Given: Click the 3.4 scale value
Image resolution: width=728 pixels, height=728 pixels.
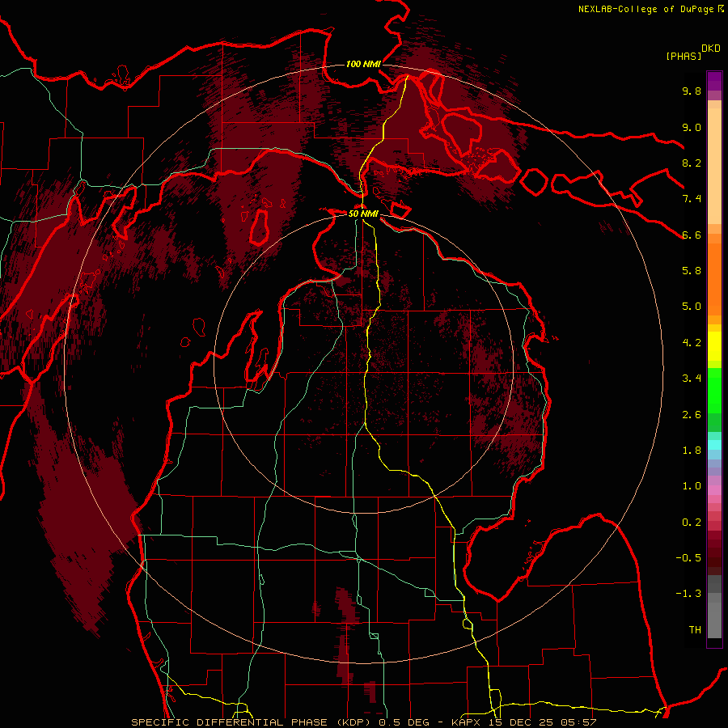Looking at the screenshot, I should [692, 379].
